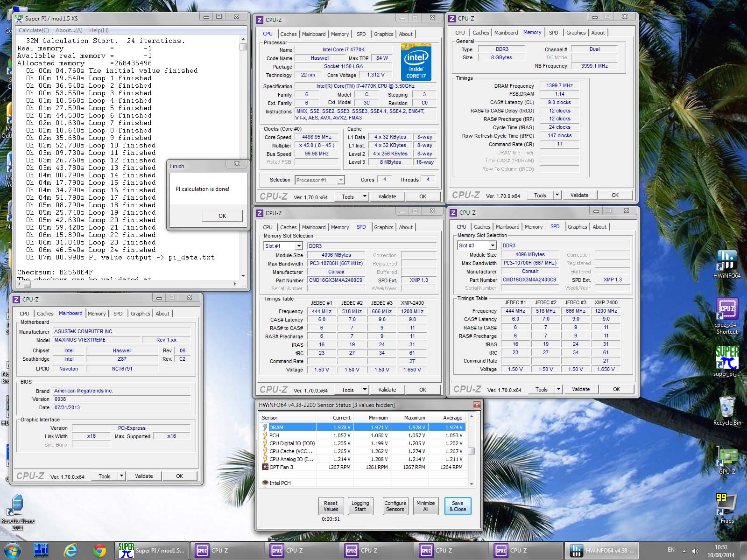Open Slot #1 memory slot dropdown
The height and width of the screenshot is (560, 747).
(299, 246)
